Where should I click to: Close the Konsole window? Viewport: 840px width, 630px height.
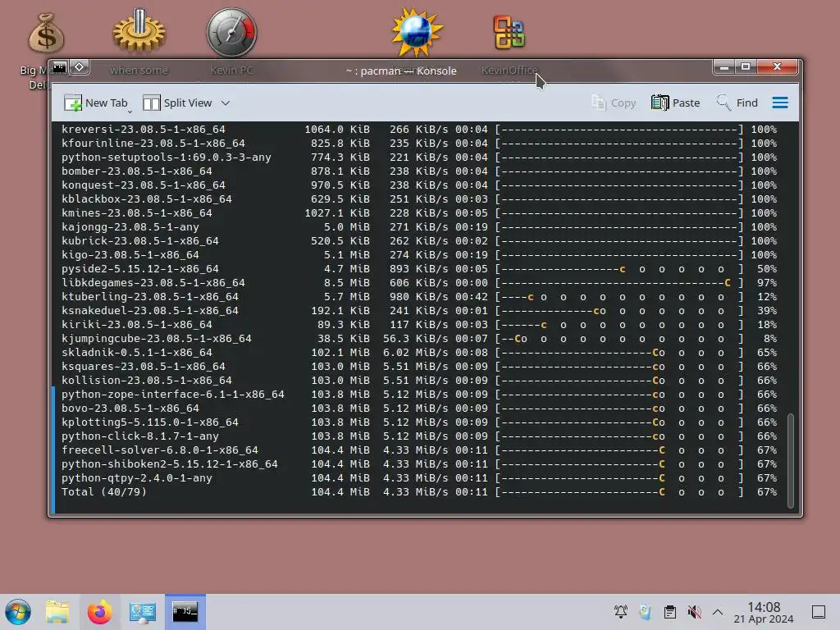pos(778,67)
